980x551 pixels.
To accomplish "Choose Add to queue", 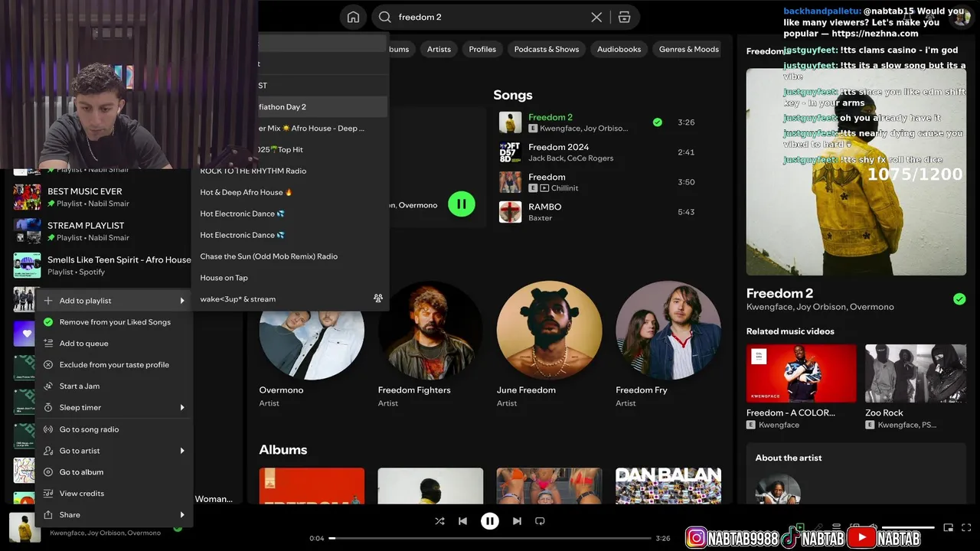I will (113, 344).
